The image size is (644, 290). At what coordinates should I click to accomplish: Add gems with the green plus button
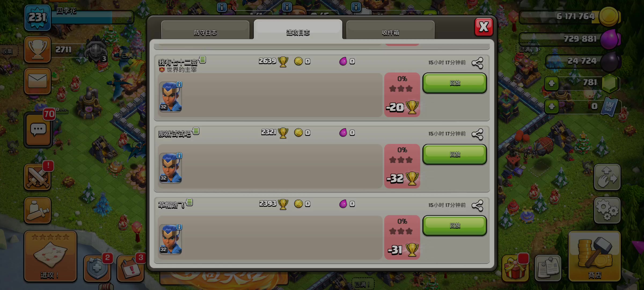(552, 83)
